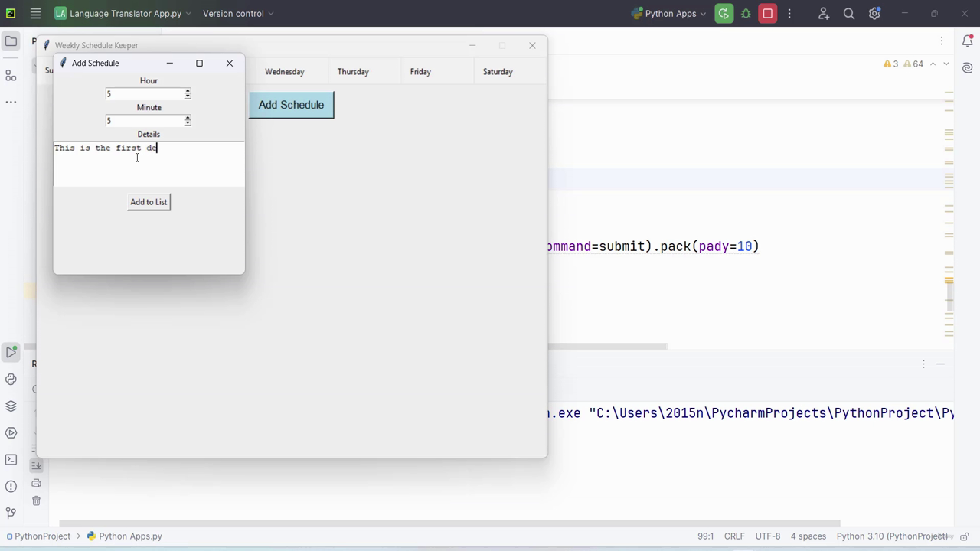This screenshot has height=551, width=980.
Task: Expand the Python Apps run configuration dropdown
Action: tap(668, 14)
